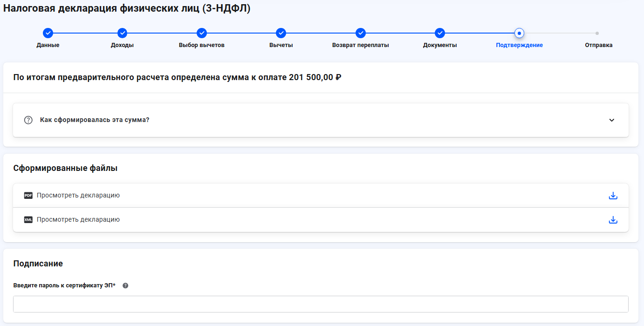The image size is (644, 326).
Task: Open 'Просмотреть декларацию' for the XML file
Action: (x=77, y=219)
